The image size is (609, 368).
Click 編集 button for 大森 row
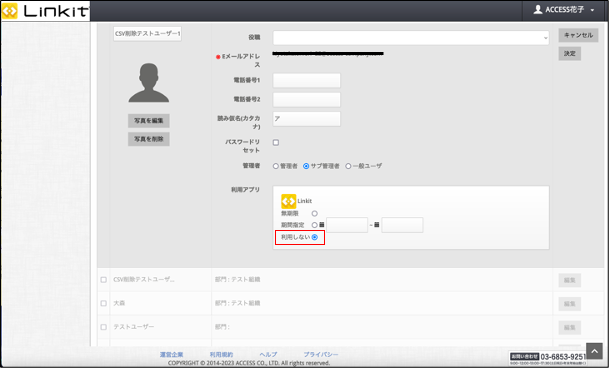pyautogui.click(x=570, y=304)
